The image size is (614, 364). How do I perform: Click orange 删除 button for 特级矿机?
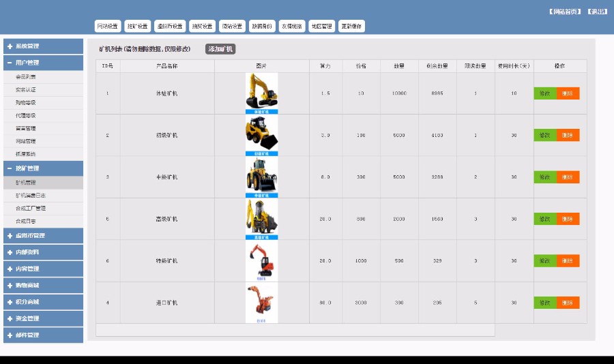point(568,260)
